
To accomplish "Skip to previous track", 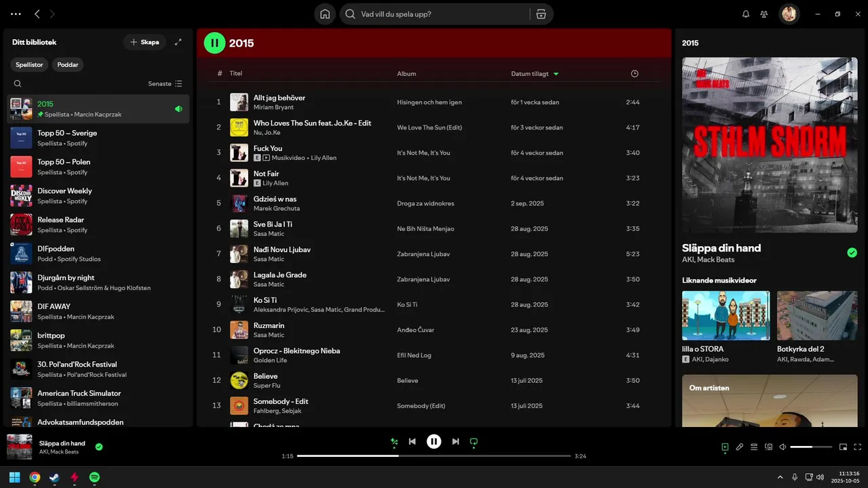I will (x=412, y=442).
